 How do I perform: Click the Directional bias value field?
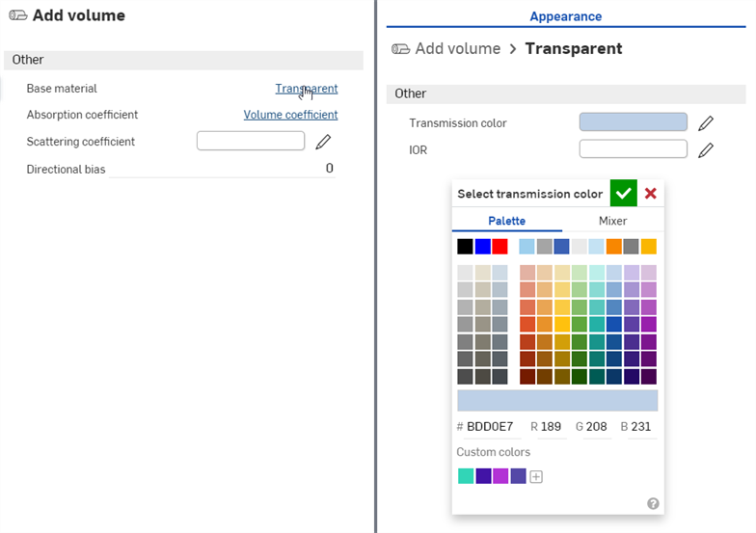[x=222, y=169]
